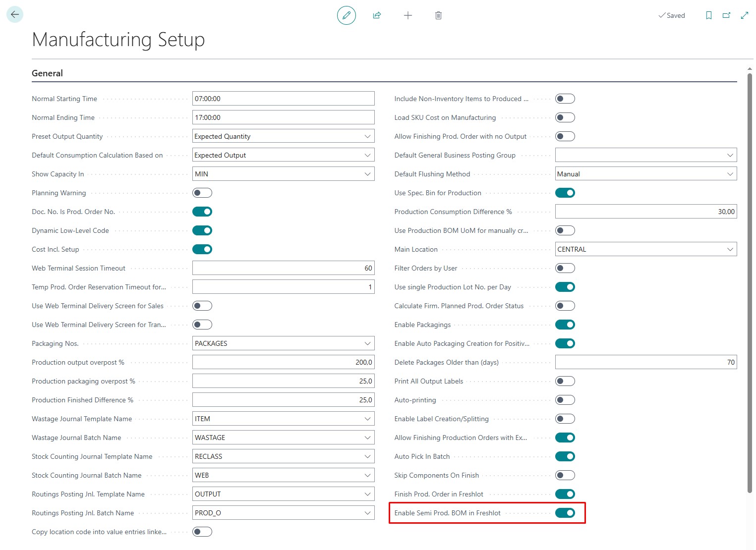Toggle Use Spec. Bin for Production
The width and height of the screenshot is (756, 550).
[x=565, y=193]
